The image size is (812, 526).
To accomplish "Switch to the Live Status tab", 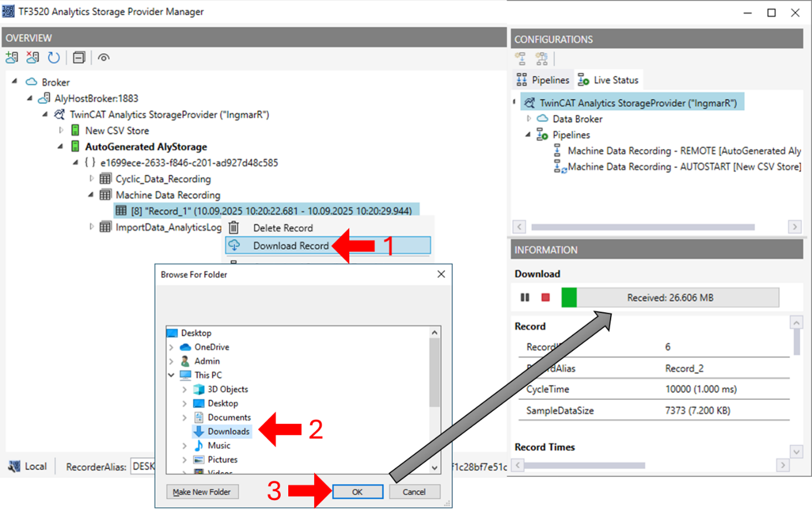I will (x=608, y=80).
